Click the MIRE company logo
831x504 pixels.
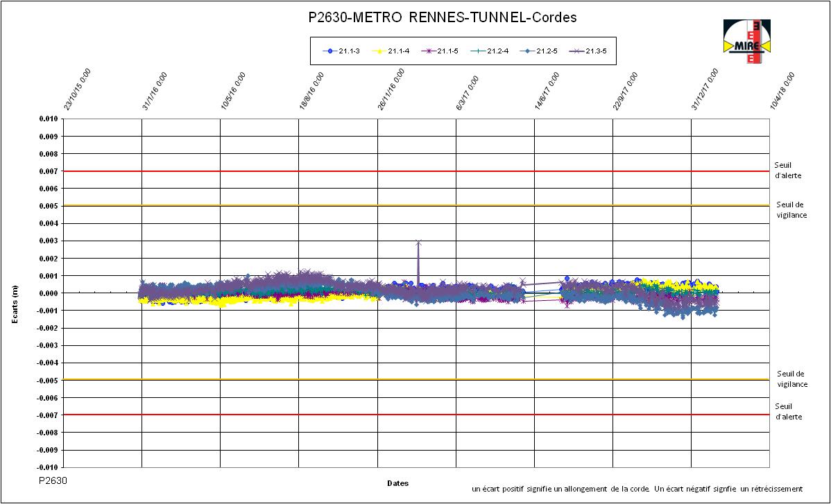click(747, 42)
